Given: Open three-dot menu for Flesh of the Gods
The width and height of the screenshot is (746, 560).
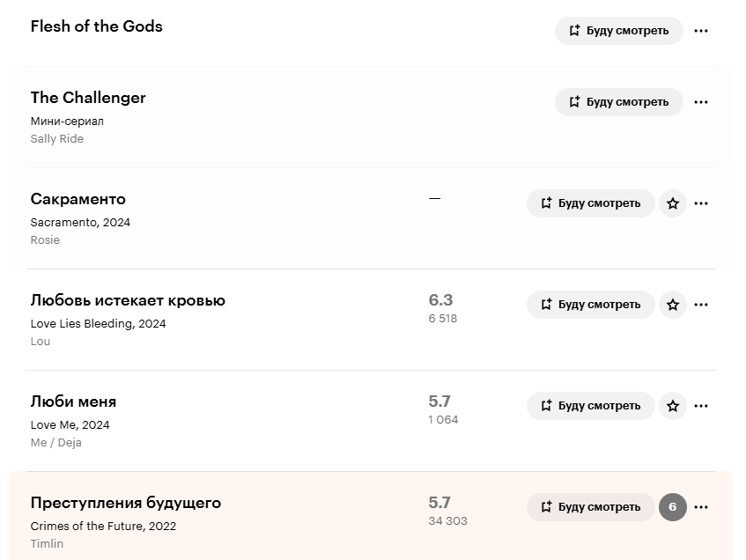Looking at the screenshot, I should (701, 31).
